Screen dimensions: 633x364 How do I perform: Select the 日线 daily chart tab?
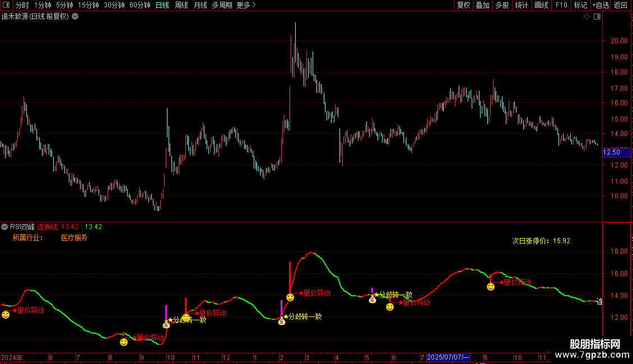[162, 5]
